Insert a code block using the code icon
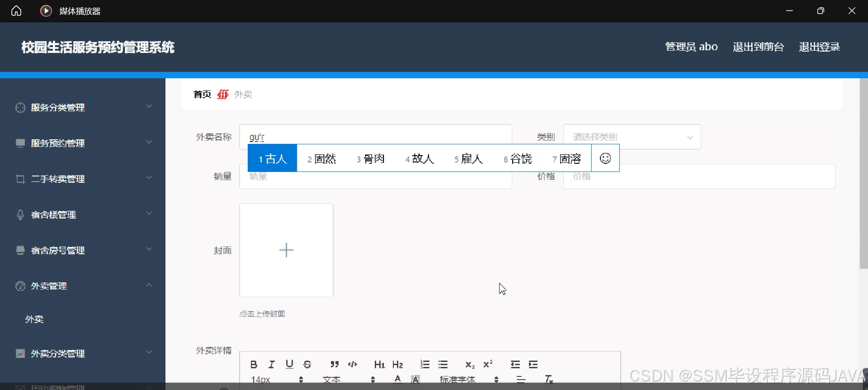The image size is (868, 390). 353,364
